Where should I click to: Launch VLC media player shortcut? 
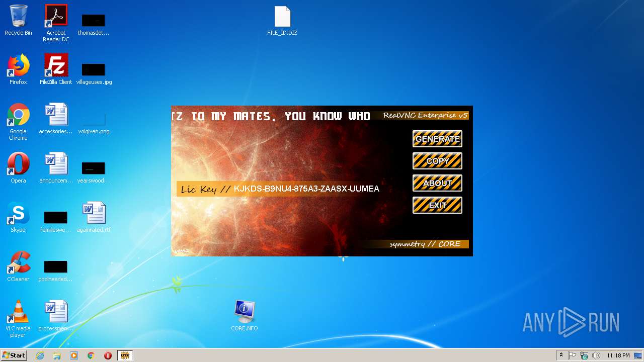(x=18, y=319)
